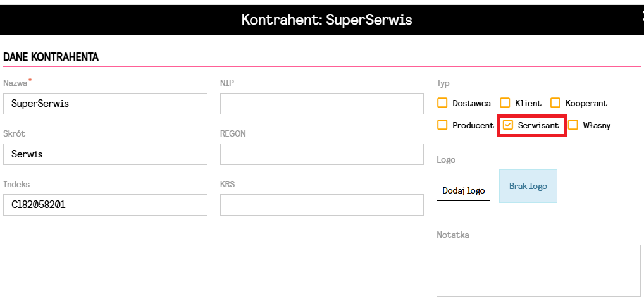Click the DANE KONTRAHENTA section heading
The width and height of the screenshot is (644, 308).
click(51, 57)
